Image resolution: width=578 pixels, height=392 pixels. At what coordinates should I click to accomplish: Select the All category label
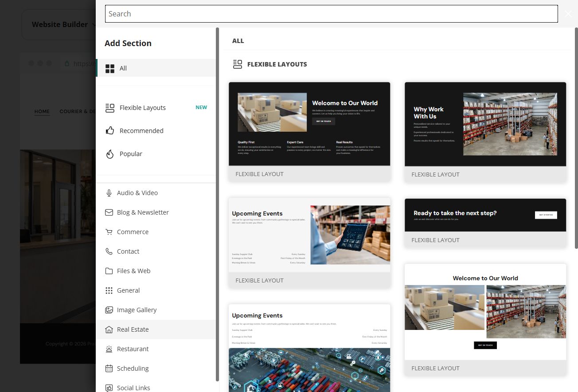(x=123, y=68)
